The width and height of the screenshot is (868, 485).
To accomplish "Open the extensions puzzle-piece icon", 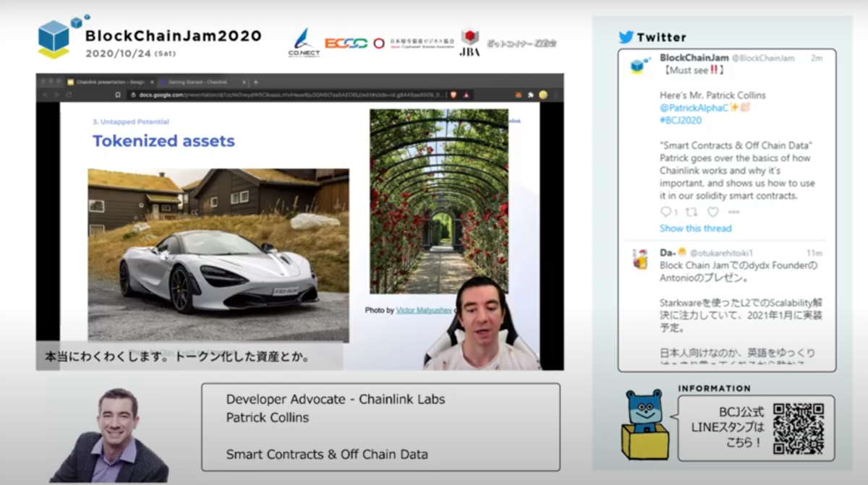I will (x=530, y=95).
